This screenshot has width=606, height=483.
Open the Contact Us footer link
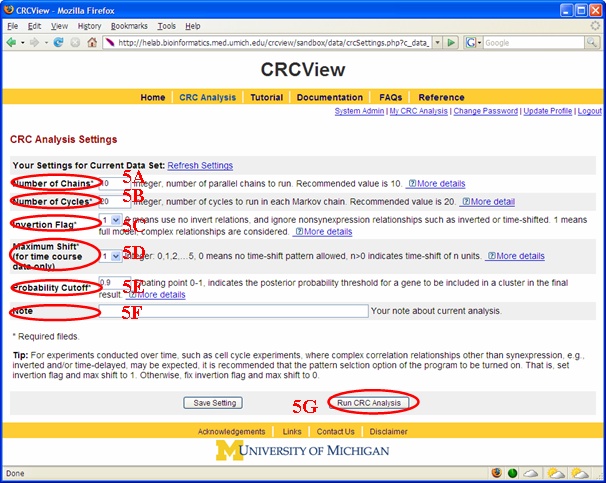335,431
